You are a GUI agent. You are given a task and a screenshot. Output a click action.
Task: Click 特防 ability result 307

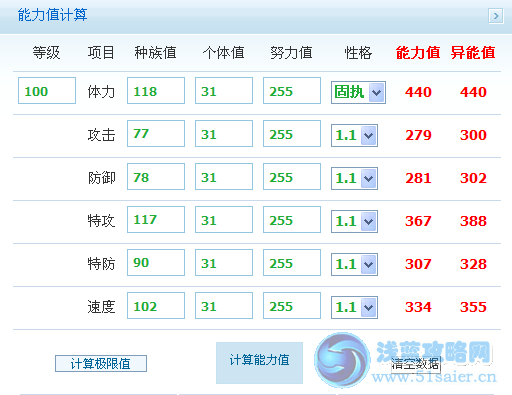click(418, 264)
